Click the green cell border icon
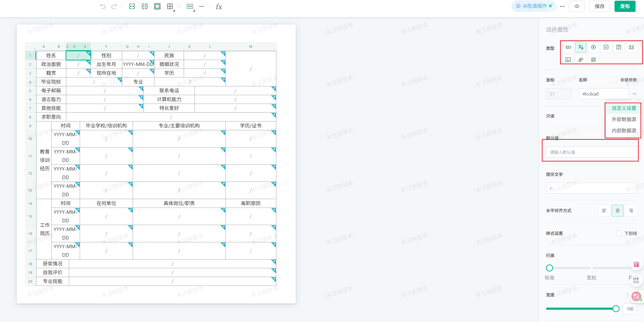The image size is (644, 322). coord(157,6)
